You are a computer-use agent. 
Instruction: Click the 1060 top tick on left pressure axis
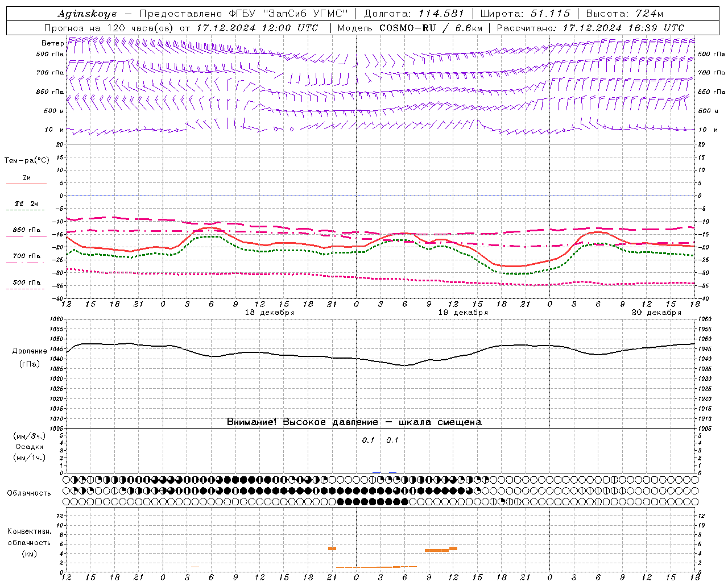click(x=55, y=319)
